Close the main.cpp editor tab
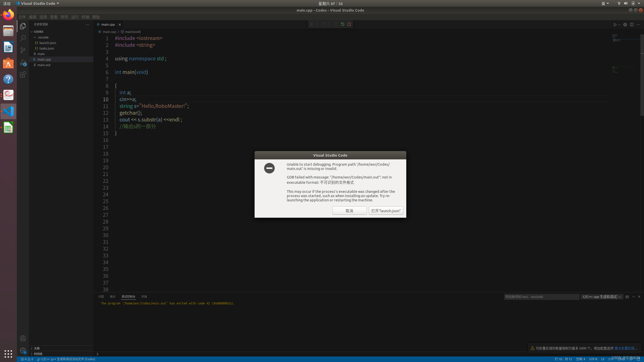 pyautogui.click(x=120, y=25)
